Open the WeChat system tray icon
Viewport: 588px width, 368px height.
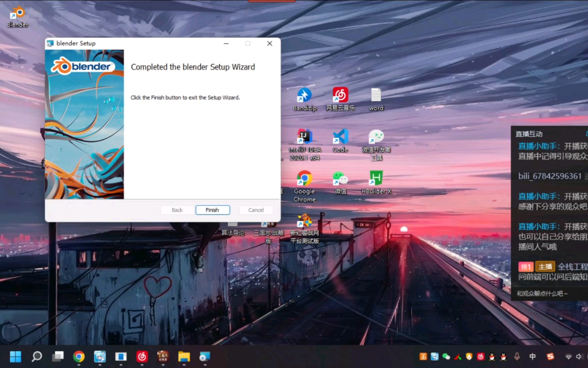point(446,356)
